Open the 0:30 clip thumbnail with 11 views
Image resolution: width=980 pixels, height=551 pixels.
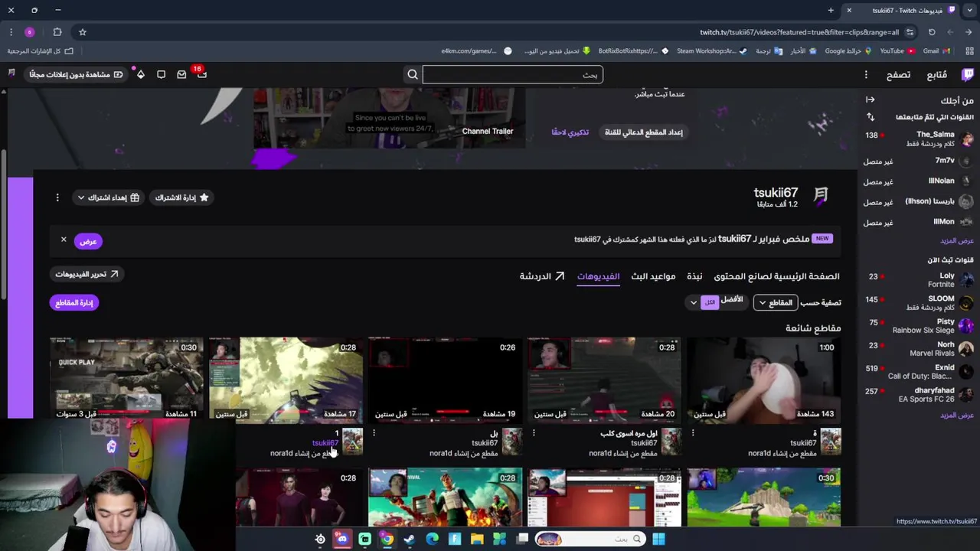pos(126,380)
